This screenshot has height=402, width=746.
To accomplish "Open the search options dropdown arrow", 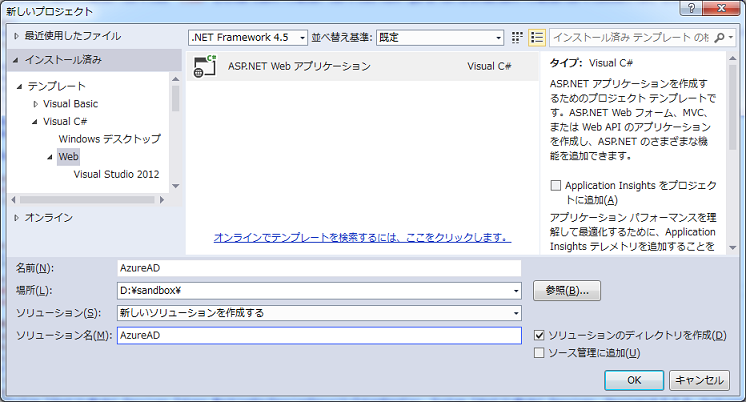I will pos(730,37).
